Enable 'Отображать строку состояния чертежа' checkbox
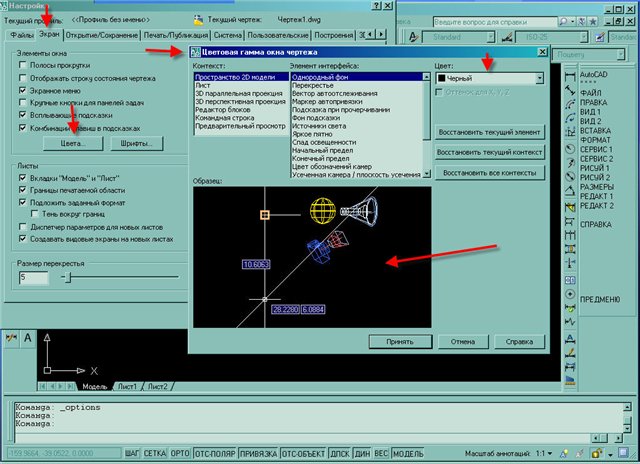The image size is (640, 464). 23,78
